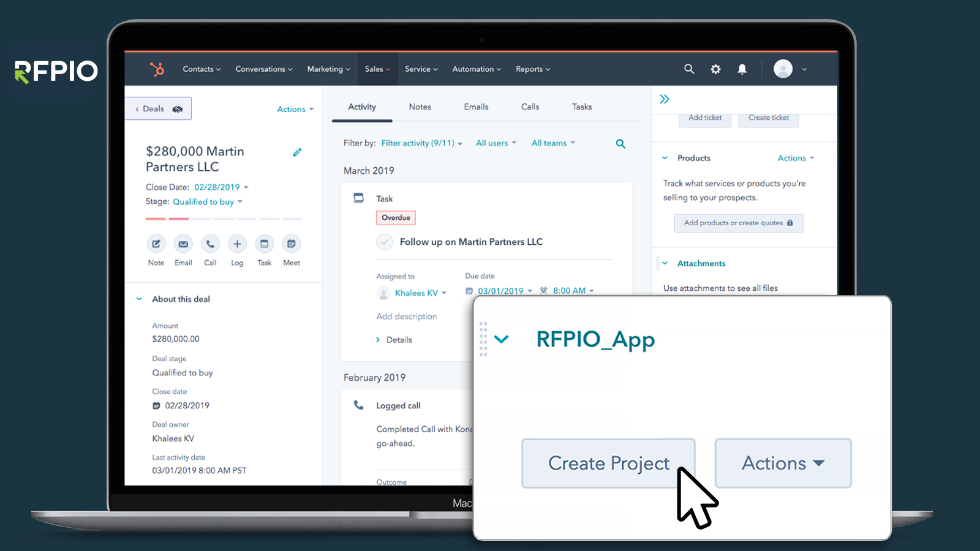Mark task Follow up on Martin Partners complete
980x551 pixels.
click(x=385, y=242)
